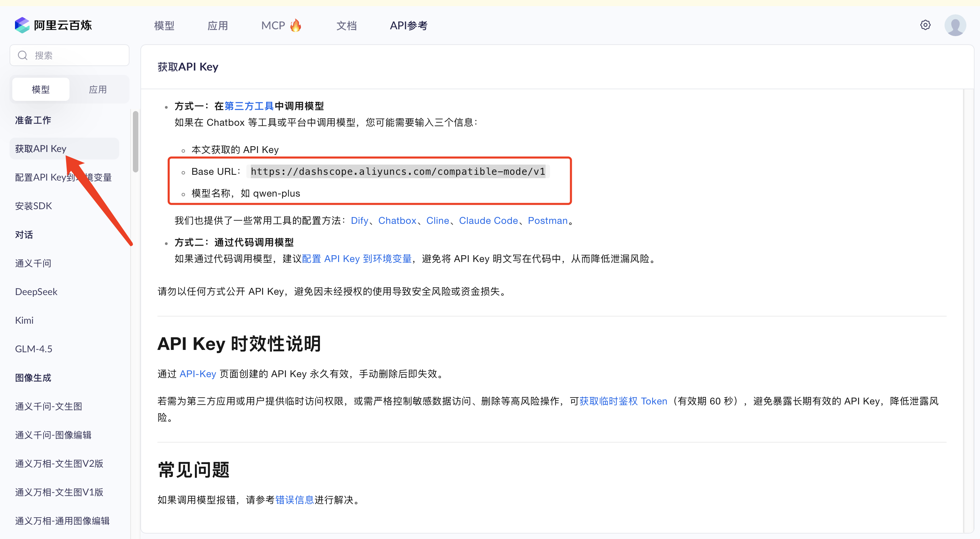Switch to the 模型 sidebar tab
The width and height of the screenshot is (980, 539).
[41, 89]
